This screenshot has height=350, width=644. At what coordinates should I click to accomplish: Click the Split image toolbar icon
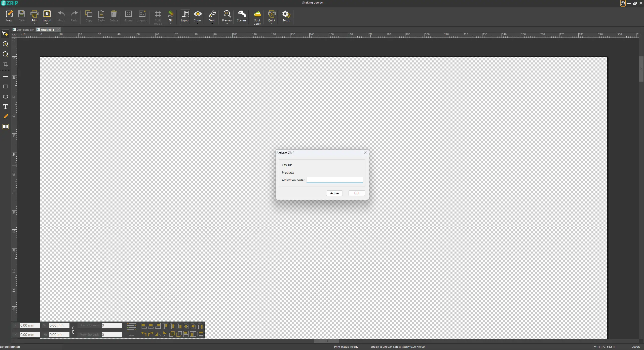pos(158,14)
